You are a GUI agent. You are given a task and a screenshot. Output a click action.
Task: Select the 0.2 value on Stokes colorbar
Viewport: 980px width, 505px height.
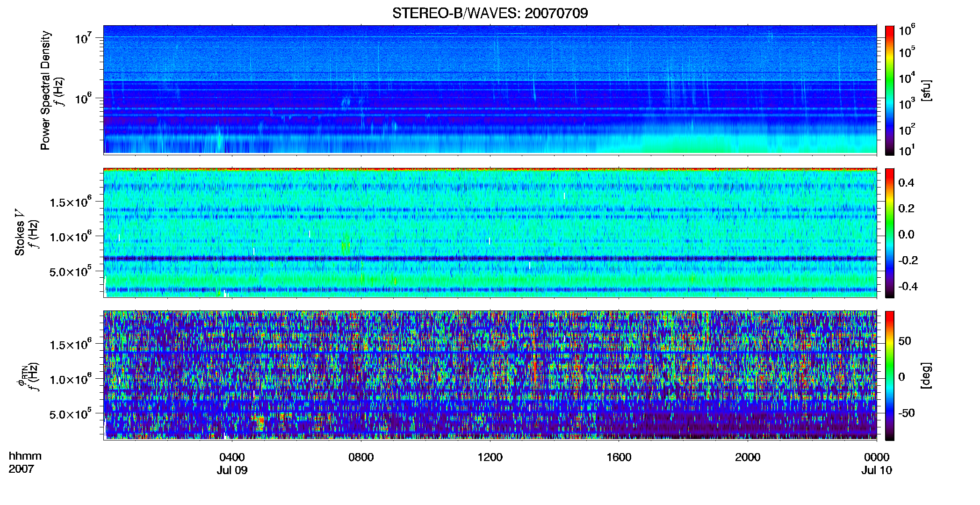pos(906,209)
